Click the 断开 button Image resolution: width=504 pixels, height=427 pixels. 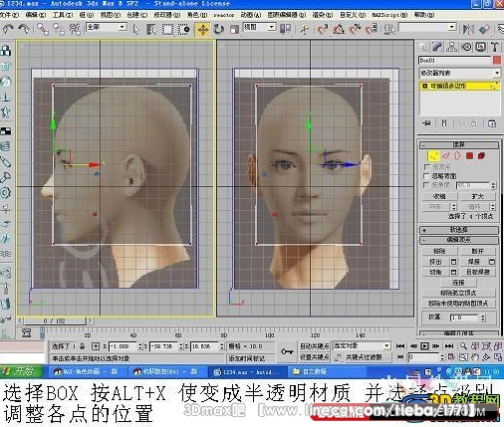478,251
